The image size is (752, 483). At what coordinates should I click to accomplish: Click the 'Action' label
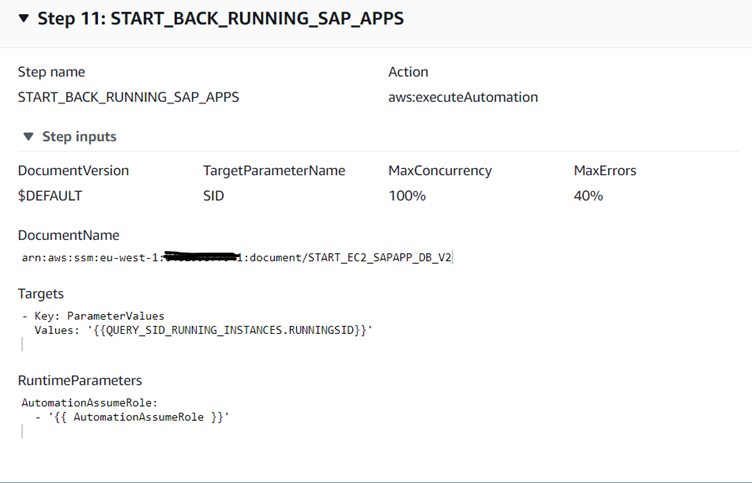408,72
